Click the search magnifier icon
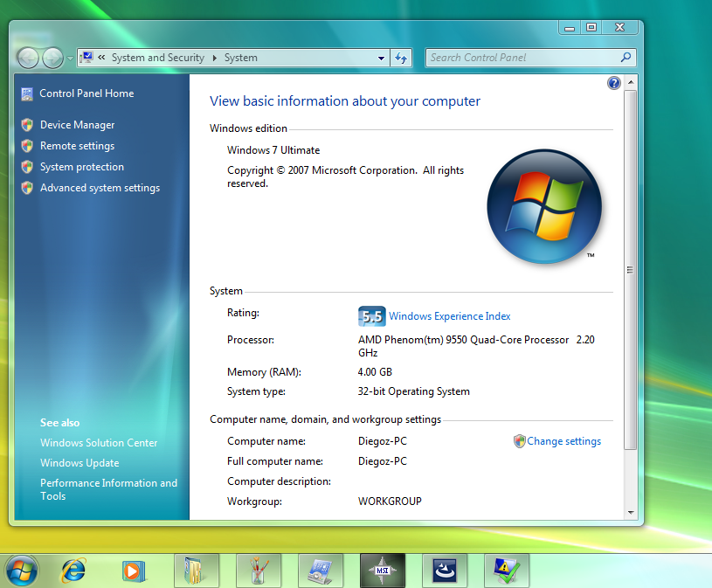This screenshot has width=712, height=588. 626,58
